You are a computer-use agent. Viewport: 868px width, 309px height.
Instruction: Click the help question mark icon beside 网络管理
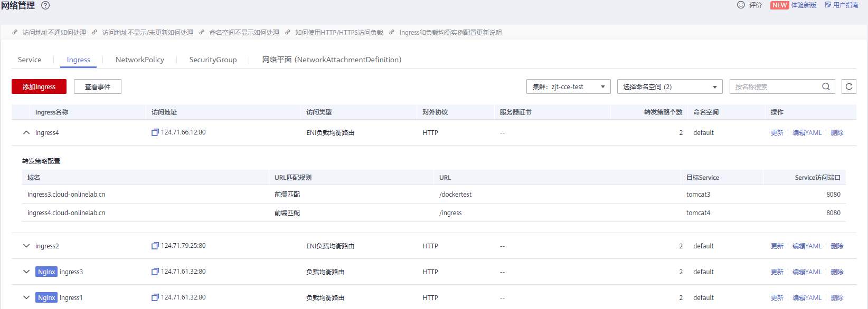tap(45, 6)
